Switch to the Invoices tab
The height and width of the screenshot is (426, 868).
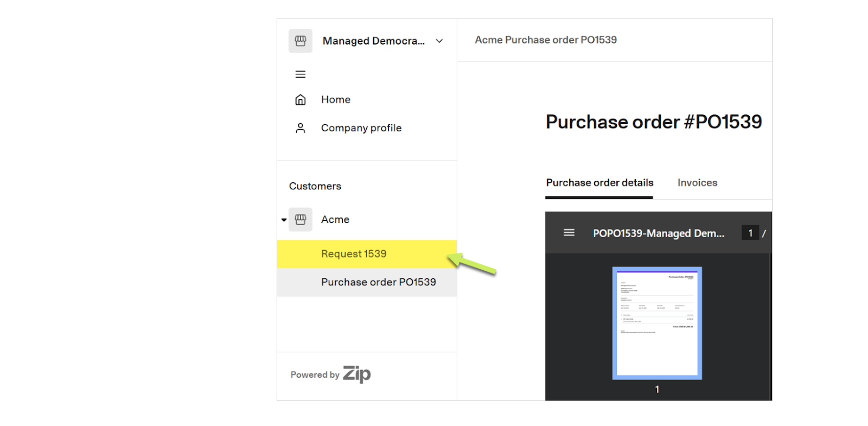coord(697,183)
